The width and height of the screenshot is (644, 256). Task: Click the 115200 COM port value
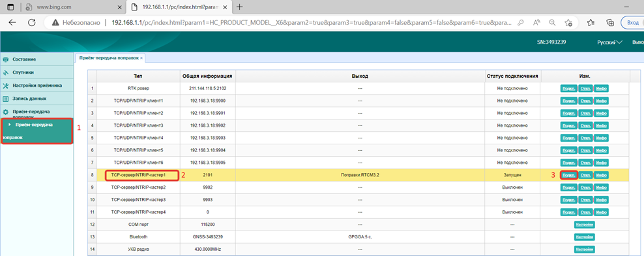coord(207,225)
